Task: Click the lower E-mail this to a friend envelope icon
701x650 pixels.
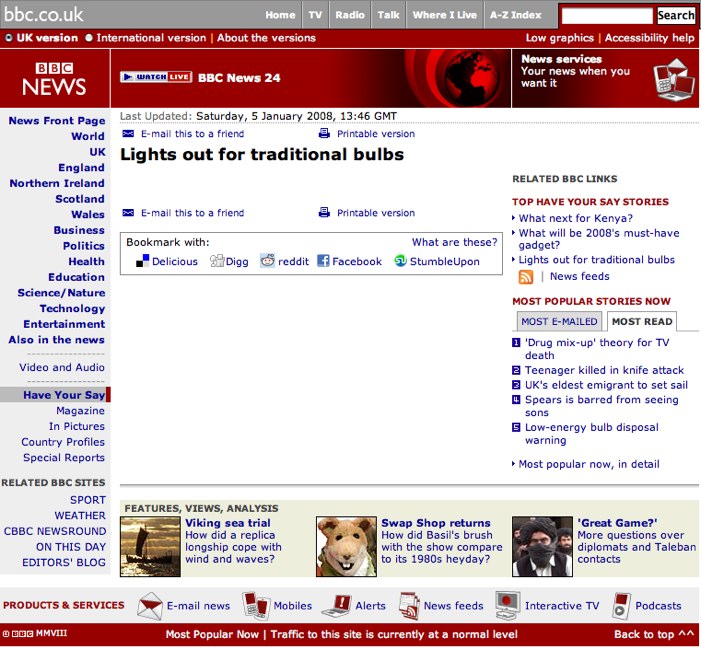Action: (x=128, y=212)
